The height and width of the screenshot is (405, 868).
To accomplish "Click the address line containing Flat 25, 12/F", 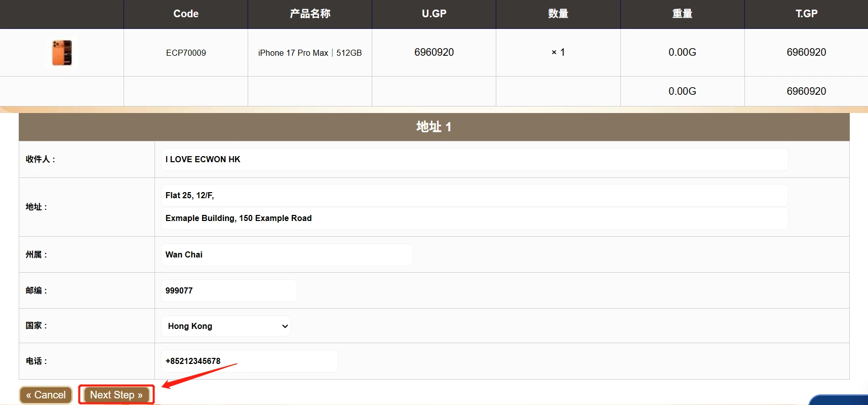I will [x=474, y=196].
